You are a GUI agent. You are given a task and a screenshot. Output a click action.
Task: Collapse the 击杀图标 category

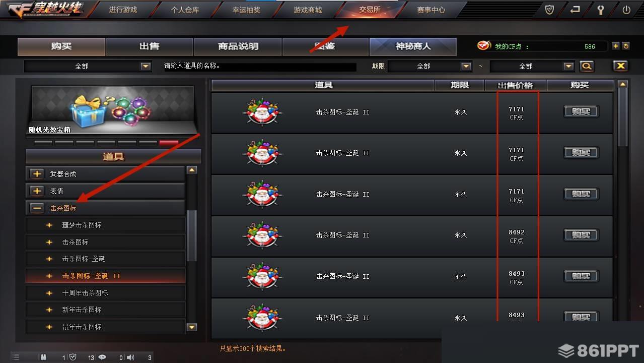[x=37, y=208]
